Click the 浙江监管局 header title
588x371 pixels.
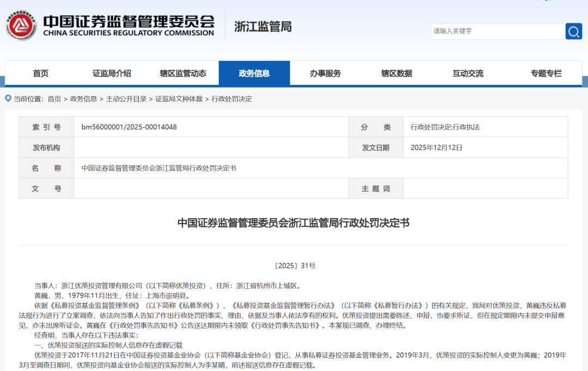[x=263, y=26]
